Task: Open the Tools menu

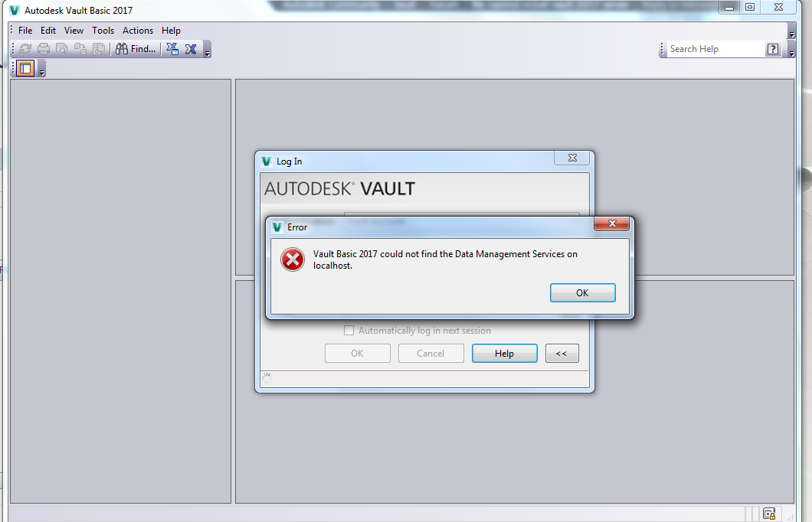Action: pos(103,31)
